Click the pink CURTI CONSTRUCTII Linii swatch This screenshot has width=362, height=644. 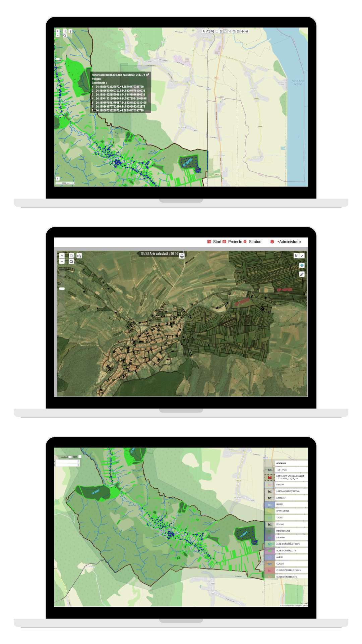click(x=270, y=570)
